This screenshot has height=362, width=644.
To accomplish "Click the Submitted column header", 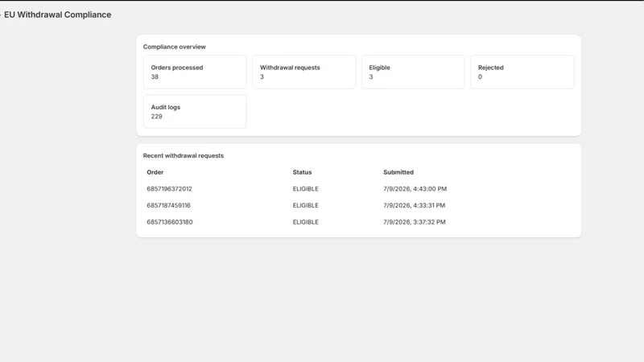I will pos(398,172).
